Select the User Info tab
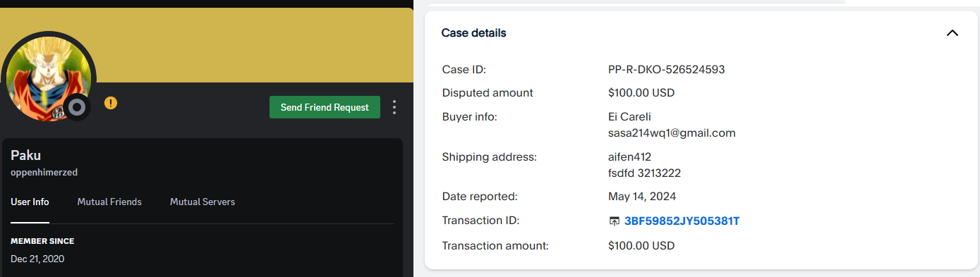The width and height of the screenshot is (980, 277). [x=30, y=202]
